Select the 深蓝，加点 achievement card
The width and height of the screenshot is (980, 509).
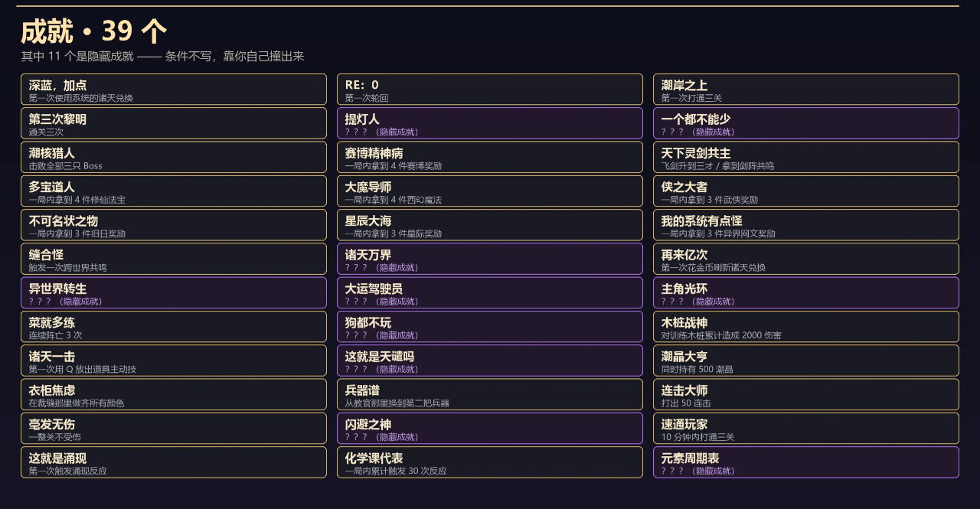tap(174, 90)
